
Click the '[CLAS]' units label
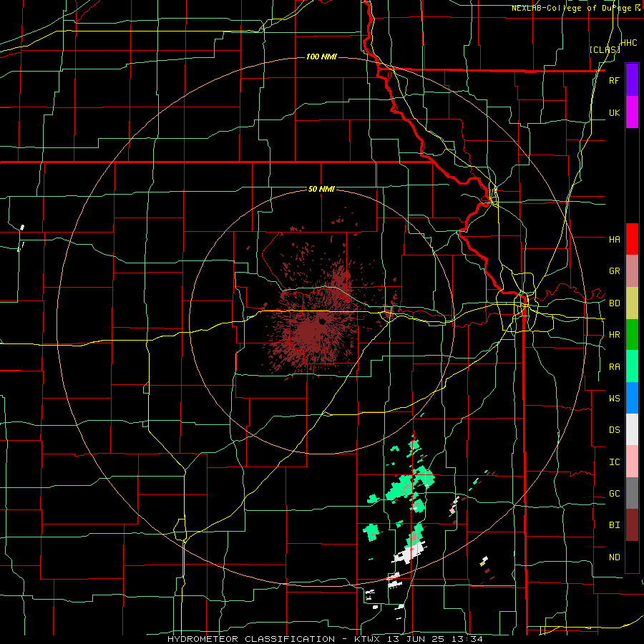click(605, 49)
